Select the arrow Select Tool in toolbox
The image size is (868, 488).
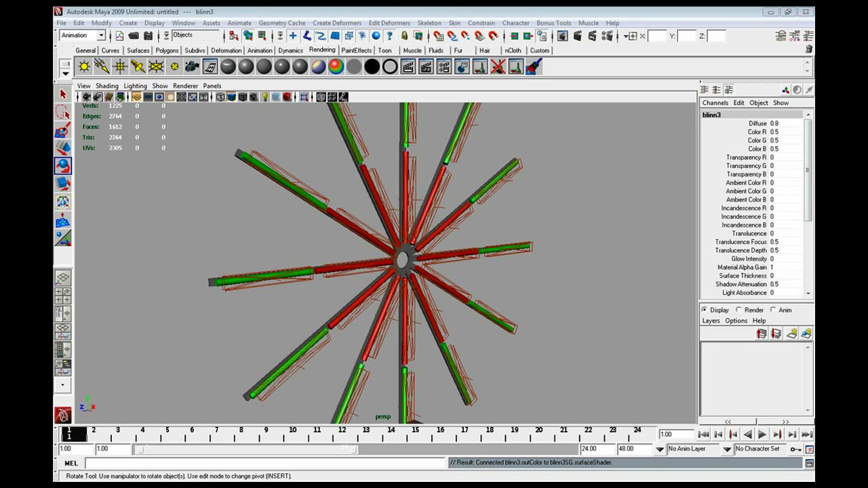coord(63,94)
